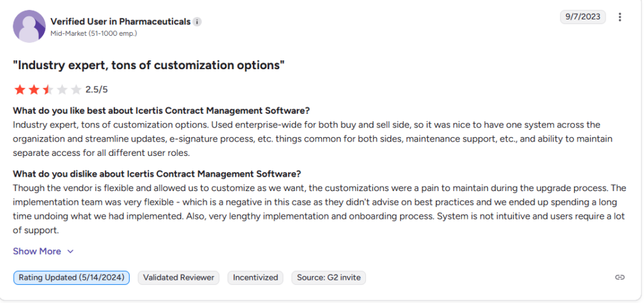
Task: Click the Validated Reviewer badge
Action: 179,277
